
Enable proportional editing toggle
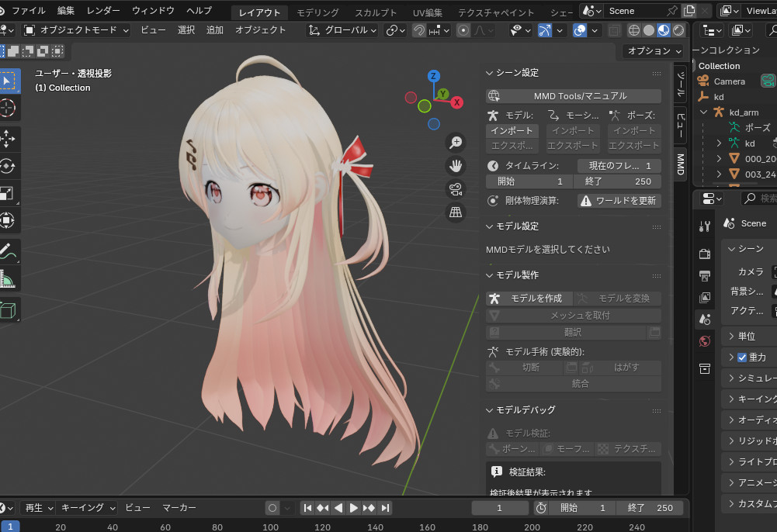(463, 30)
